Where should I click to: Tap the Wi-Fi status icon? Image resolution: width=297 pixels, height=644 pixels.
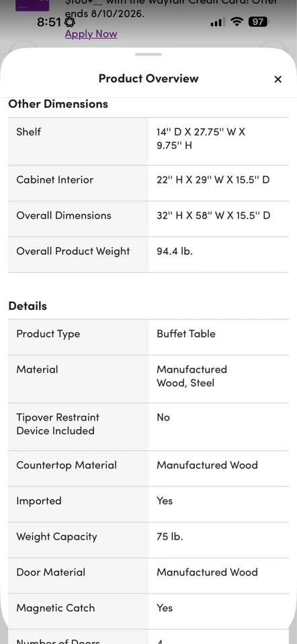tap(237, 21)
